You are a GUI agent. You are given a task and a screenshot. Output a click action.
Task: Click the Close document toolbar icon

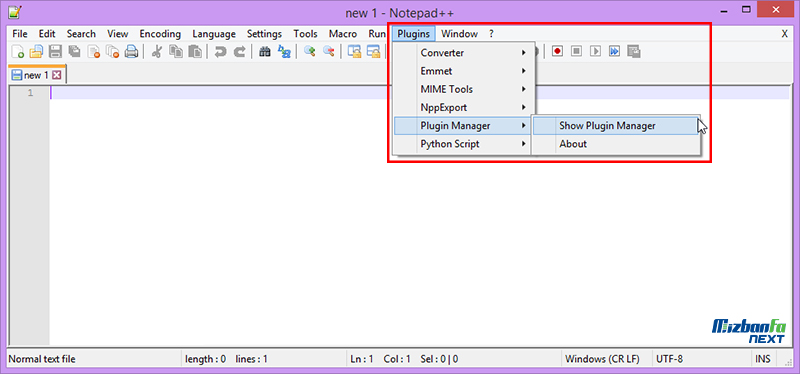[94, 51]
